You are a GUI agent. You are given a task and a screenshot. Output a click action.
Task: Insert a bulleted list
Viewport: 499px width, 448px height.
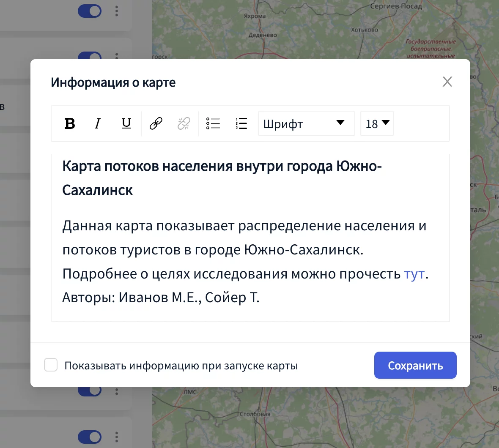click(x=213, y=123)
